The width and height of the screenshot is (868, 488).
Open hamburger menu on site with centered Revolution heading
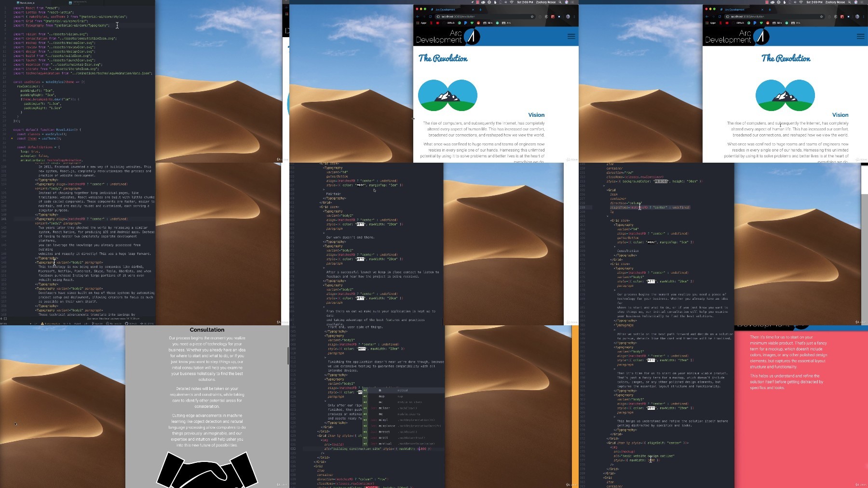pos(860,36)
